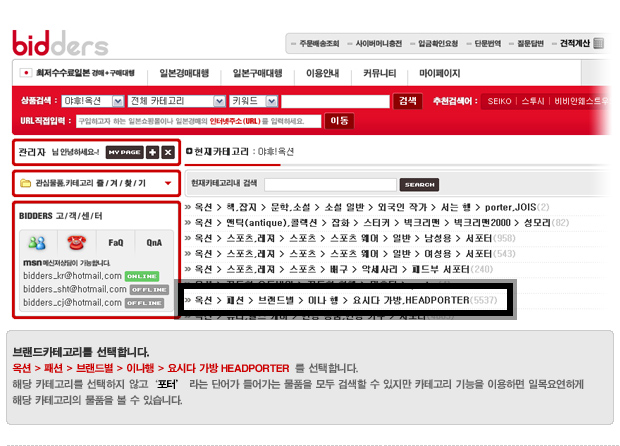Image resolution: width=620 pixels, height=446 pixels.
Task: Click the OFFLINE badge beside bidders_sht
Action: 149,290
